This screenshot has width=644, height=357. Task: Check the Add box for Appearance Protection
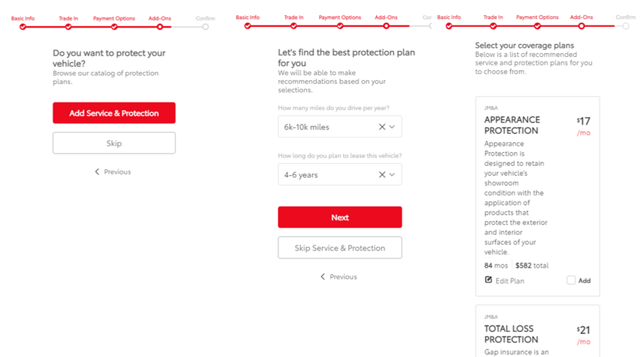[x=571, y=280]
